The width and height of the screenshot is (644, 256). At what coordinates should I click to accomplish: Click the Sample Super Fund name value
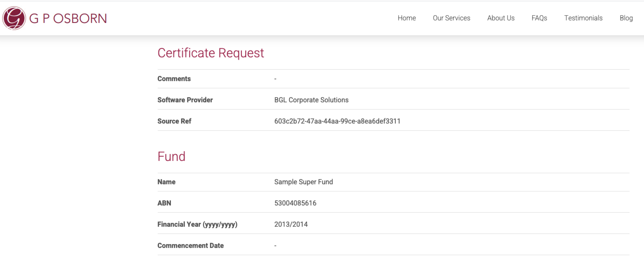pyautogui.click(x=303, y=182)
